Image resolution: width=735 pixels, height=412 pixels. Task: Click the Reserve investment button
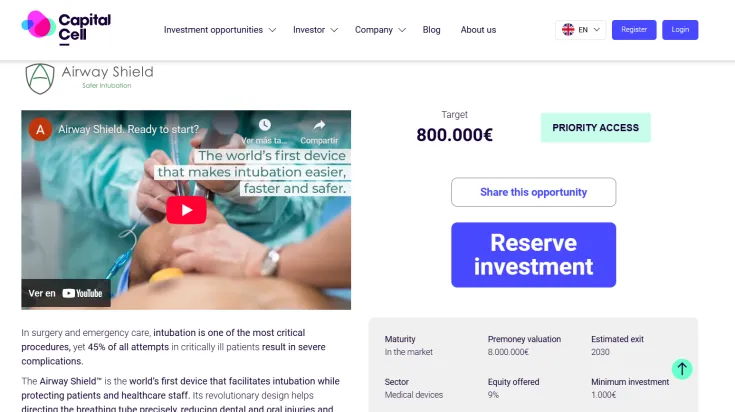533,255
